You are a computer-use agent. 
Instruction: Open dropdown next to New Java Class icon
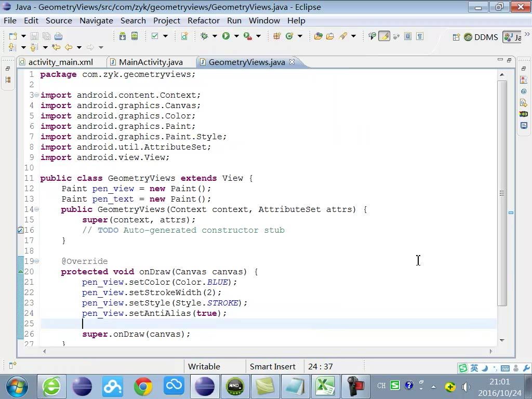(x=300, y=36)
